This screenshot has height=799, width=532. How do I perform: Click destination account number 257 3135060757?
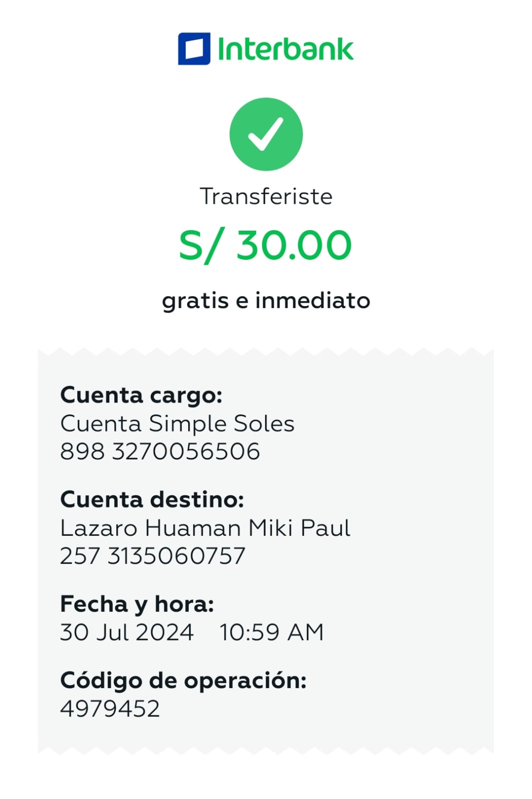pyautogui.click(x=153, y=556)
